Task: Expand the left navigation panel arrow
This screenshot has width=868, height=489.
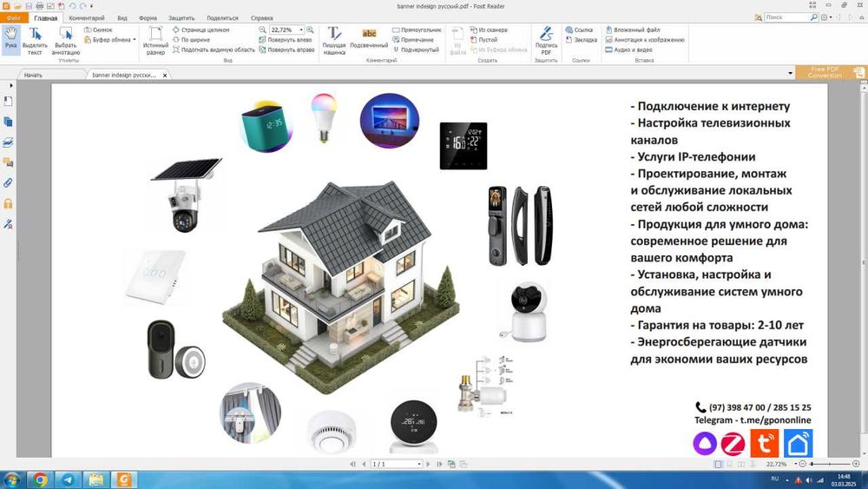Action: pyautogui.click(x=11, y=86)
